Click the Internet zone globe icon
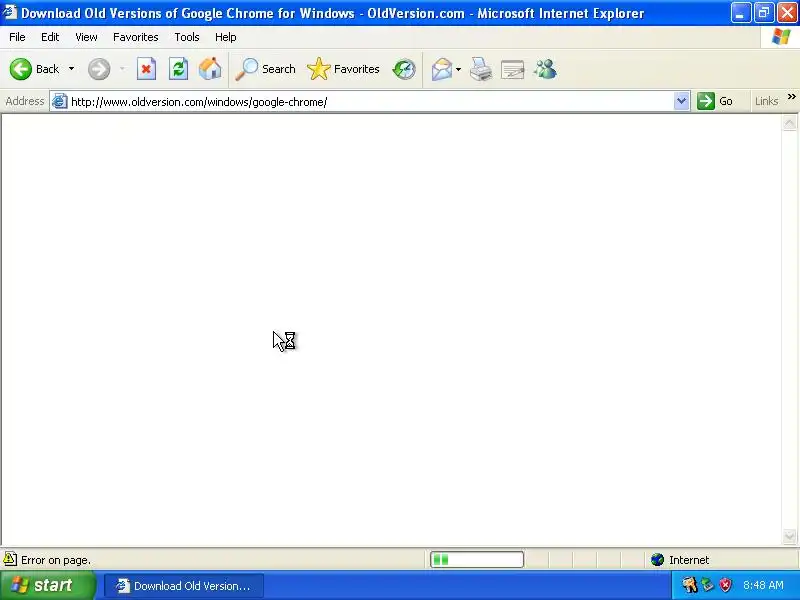The height and width of the screenshot is (600, 800). (x=657, y=560)
